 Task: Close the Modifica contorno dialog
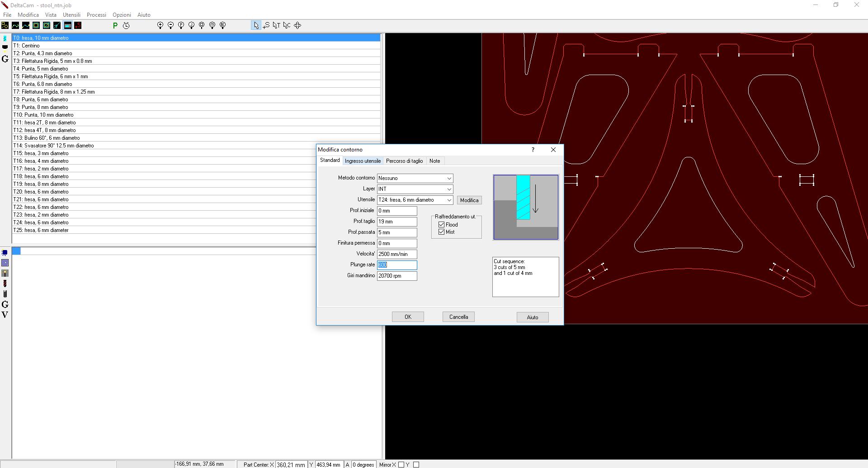pyautogui.click(x=553, y=150)
